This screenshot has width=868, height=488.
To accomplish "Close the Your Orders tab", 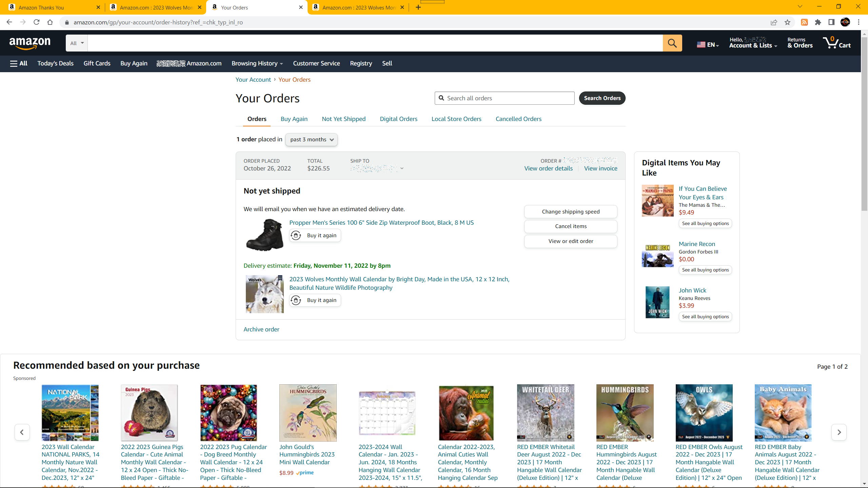I will [301, 7].
